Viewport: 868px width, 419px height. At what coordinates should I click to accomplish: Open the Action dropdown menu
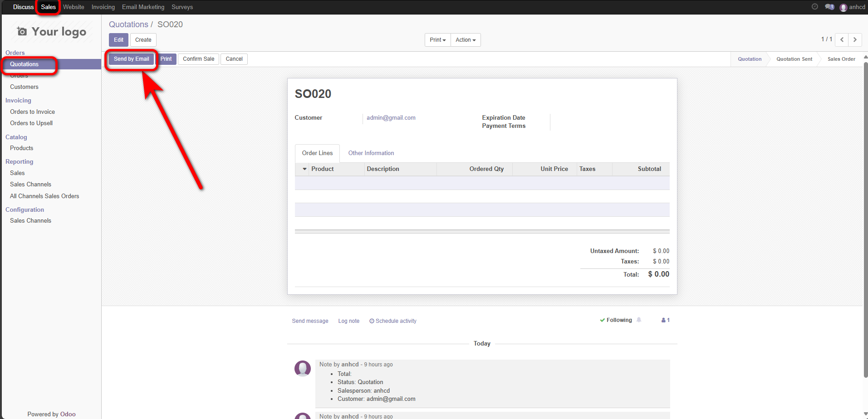click(x=466, y=40)
